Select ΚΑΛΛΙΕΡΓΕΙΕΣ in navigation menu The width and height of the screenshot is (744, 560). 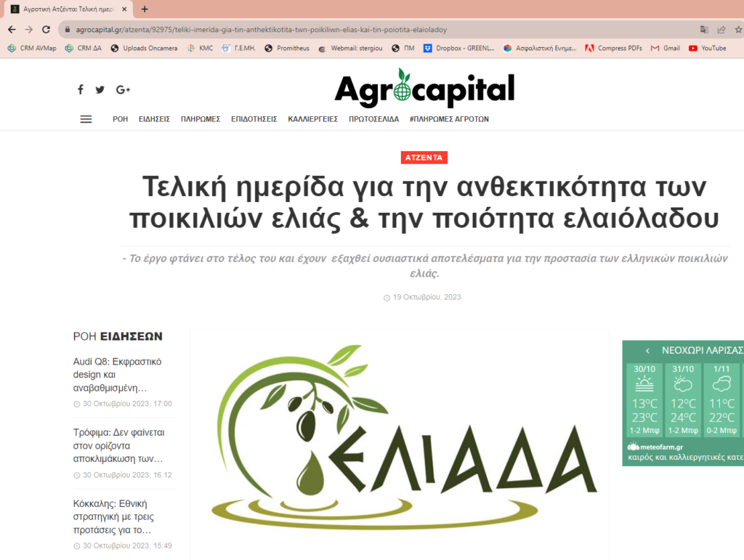[312, 119]
